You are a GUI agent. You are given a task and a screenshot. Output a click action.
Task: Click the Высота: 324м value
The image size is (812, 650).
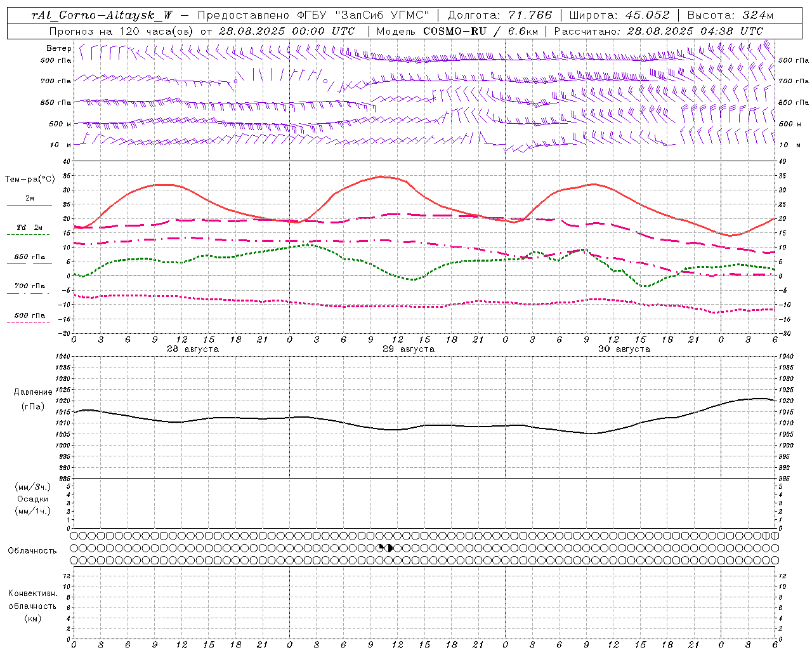(x=730, y=15)
